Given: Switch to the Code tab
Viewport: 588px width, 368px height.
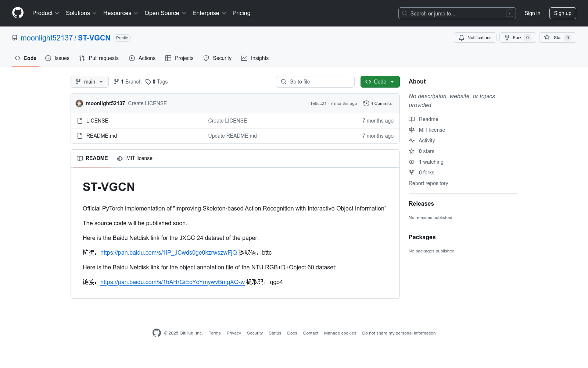Looking at the screenshot, I should [26, 58].
